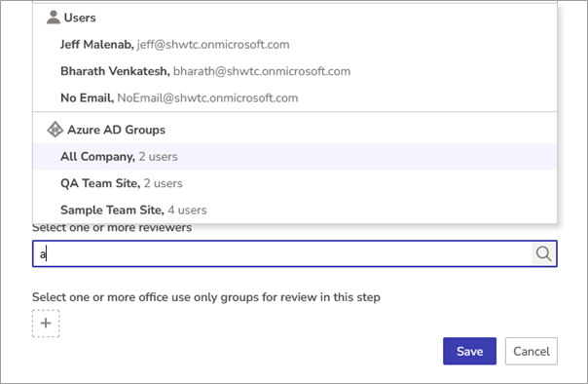Click the Save button
The width and height of the screenshot is (588, 384).
coord(469,351)
